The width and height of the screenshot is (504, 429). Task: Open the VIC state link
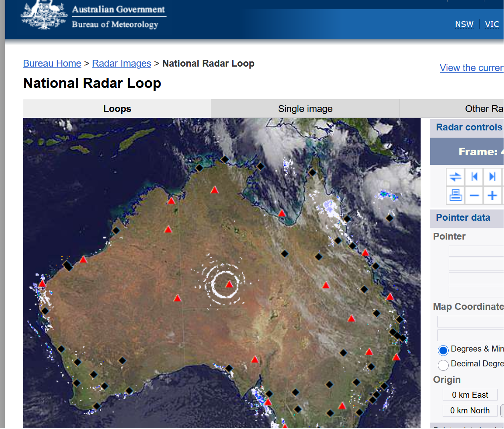click(x=492, y=24)
